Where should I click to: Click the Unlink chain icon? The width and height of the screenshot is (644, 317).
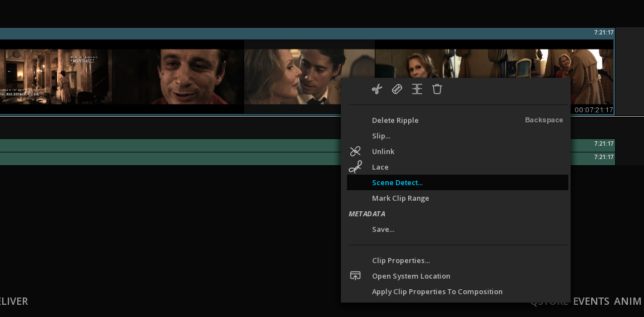point(355,151)
